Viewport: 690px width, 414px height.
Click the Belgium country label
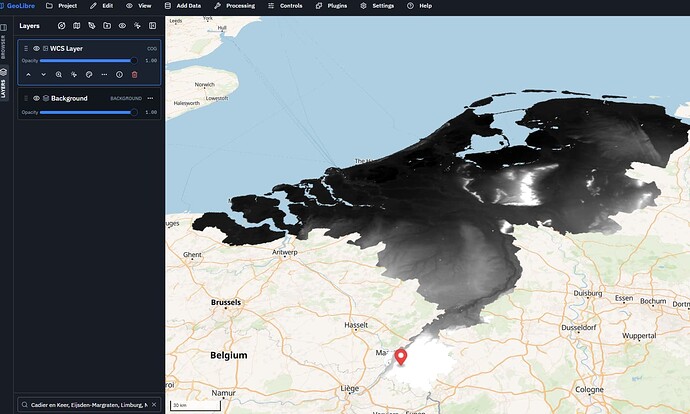[x=229, y=355]
